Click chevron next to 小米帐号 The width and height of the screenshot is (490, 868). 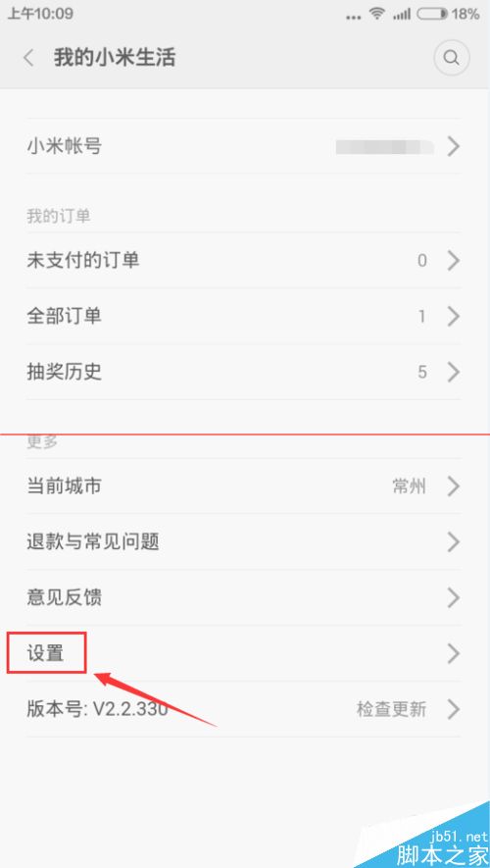pyautogui.click(x=454, y=147)
